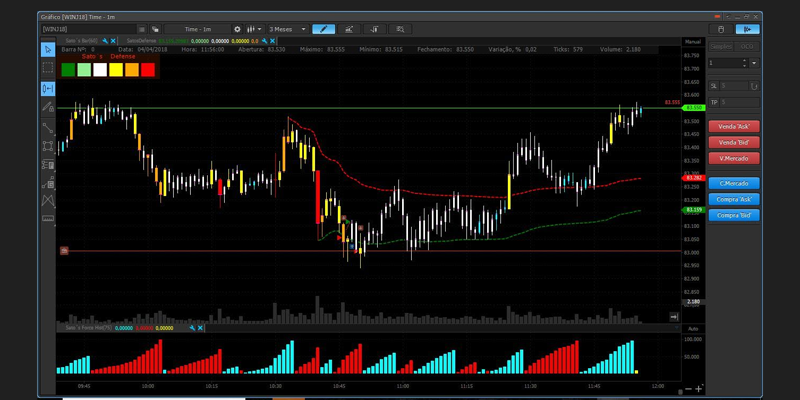Image resolution: width=800 pixels, height=400 pixels.
Task: Open the Fibonacci levels list tool
Action: coord(48,164)
